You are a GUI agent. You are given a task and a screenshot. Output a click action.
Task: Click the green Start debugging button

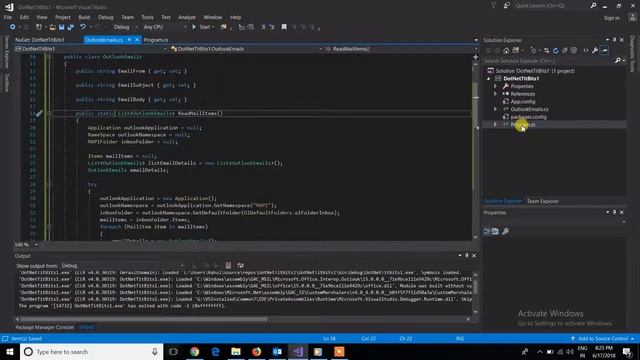click(x=202, y=27)
